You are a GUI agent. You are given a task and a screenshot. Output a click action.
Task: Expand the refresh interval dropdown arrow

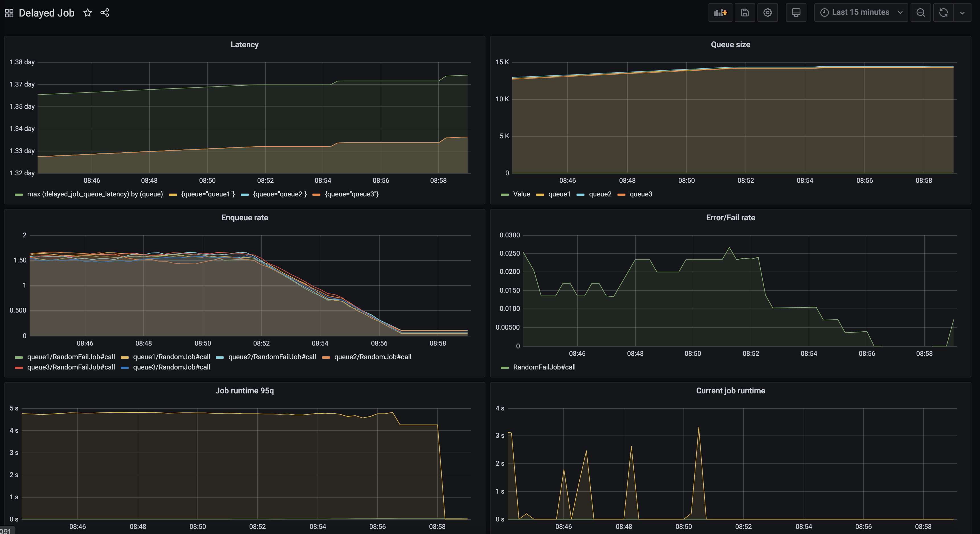tap(962, 13)
